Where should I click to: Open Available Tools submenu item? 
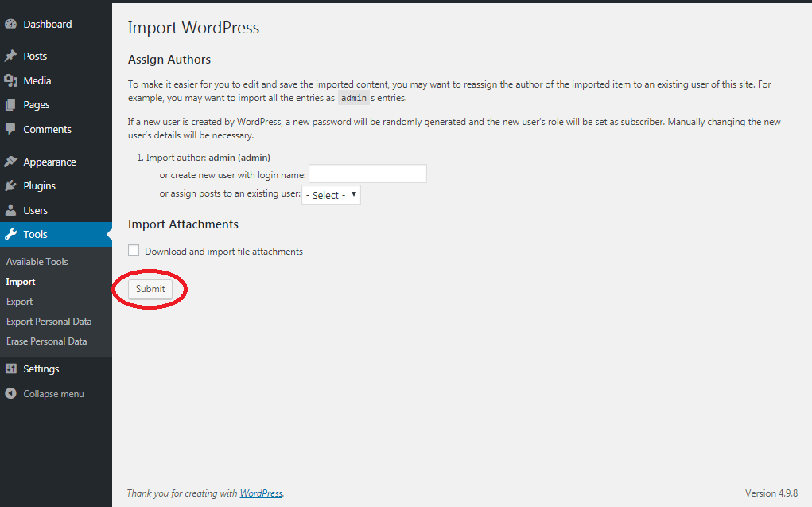click(37, 261)
